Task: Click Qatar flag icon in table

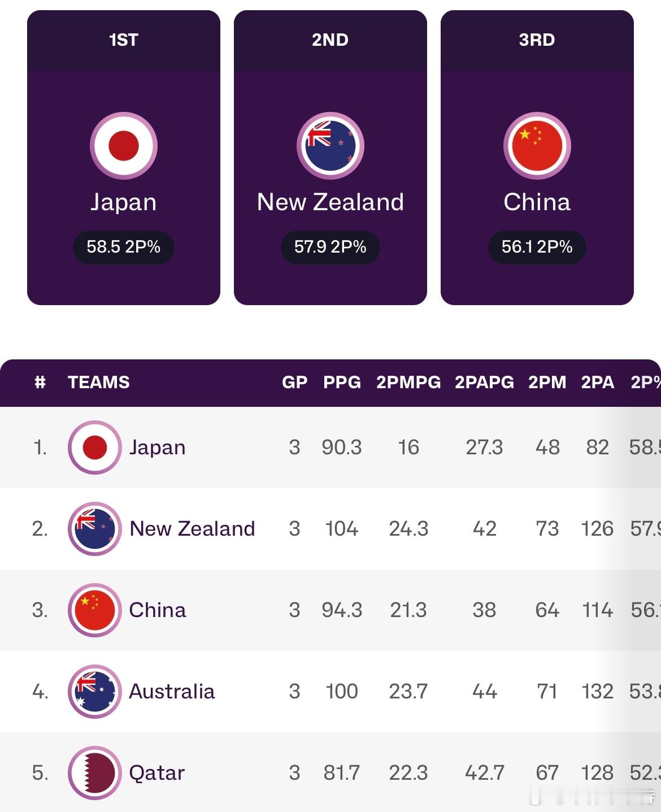Action: [95, 773]
